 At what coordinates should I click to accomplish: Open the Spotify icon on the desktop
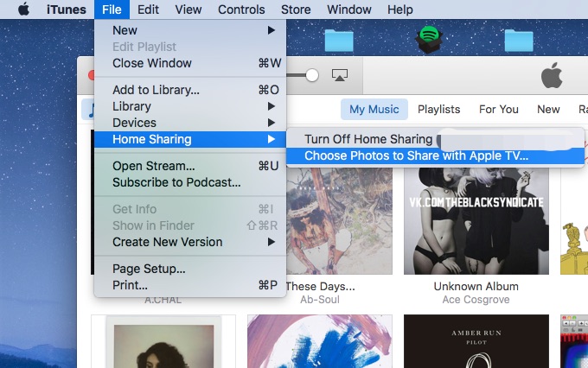(x=428, y=38)
